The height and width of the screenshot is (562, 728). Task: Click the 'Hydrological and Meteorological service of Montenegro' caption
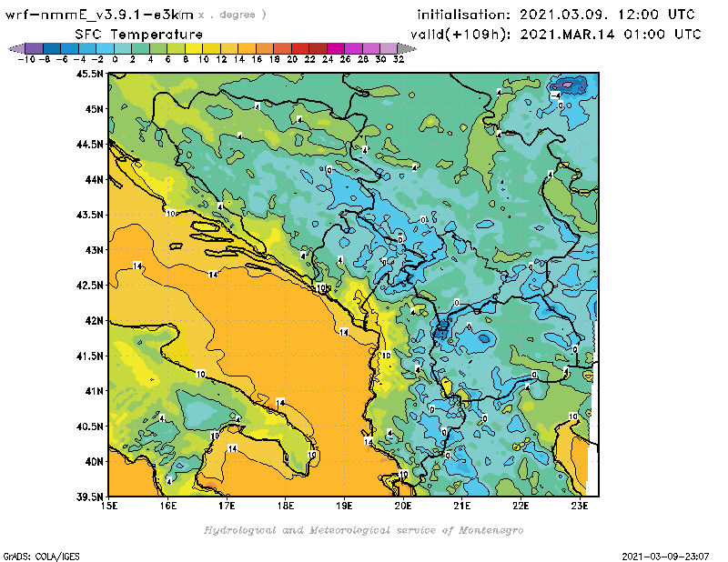pos(363,530)
